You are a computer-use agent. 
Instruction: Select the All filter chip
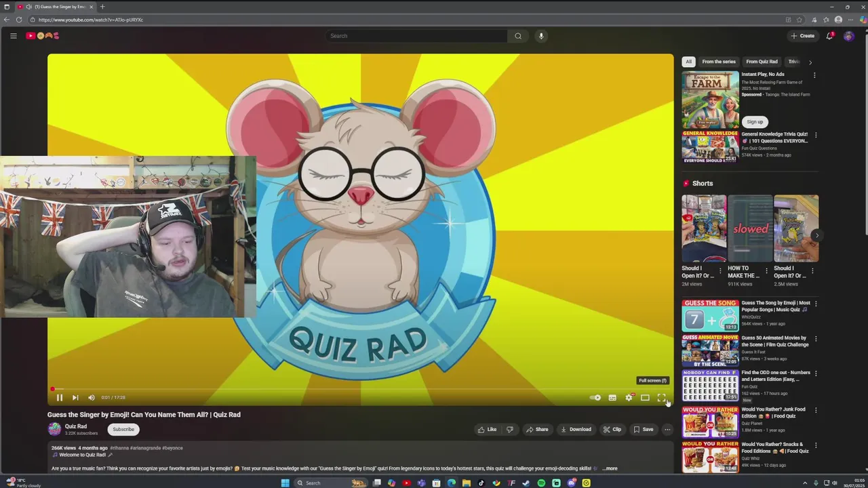[688, 62]
